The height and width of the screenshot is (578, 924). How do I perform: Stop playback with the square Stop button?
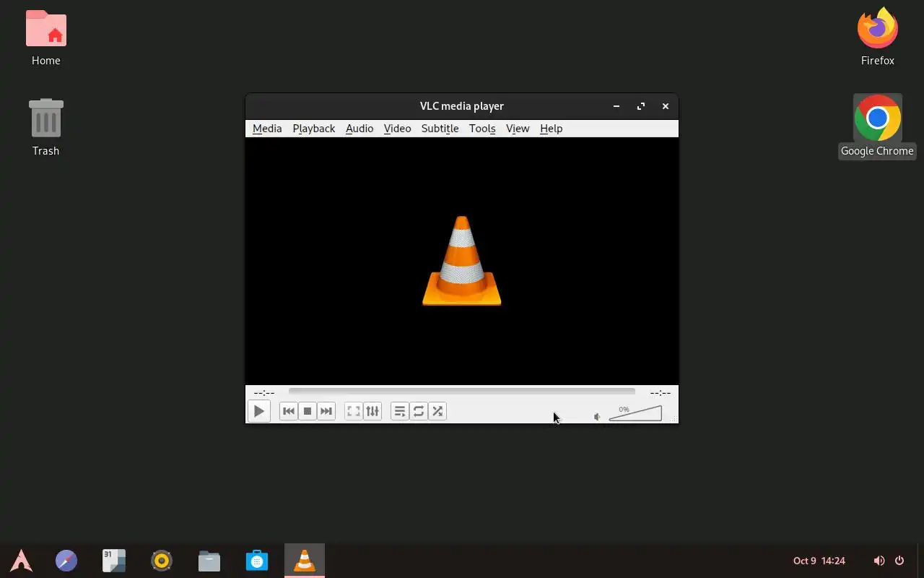pos(308,411)
